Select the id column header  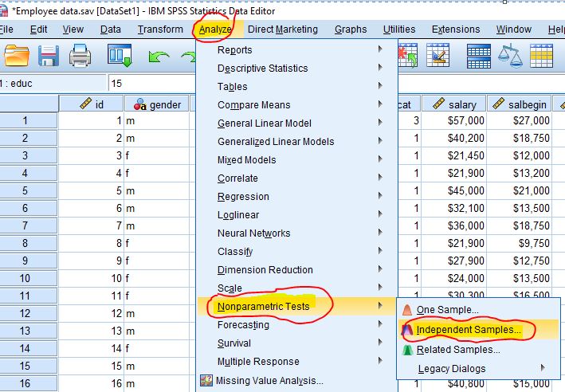coord(91,104)
